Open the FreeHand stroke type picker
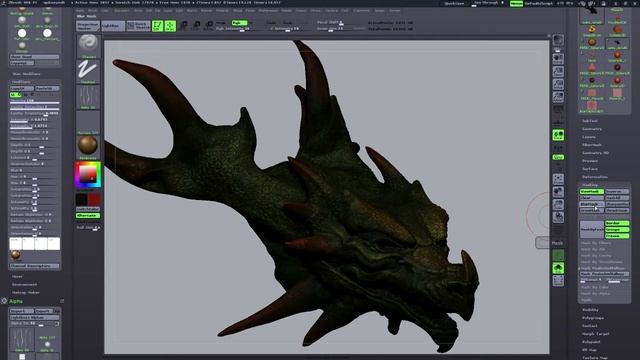 pos(88,71)
